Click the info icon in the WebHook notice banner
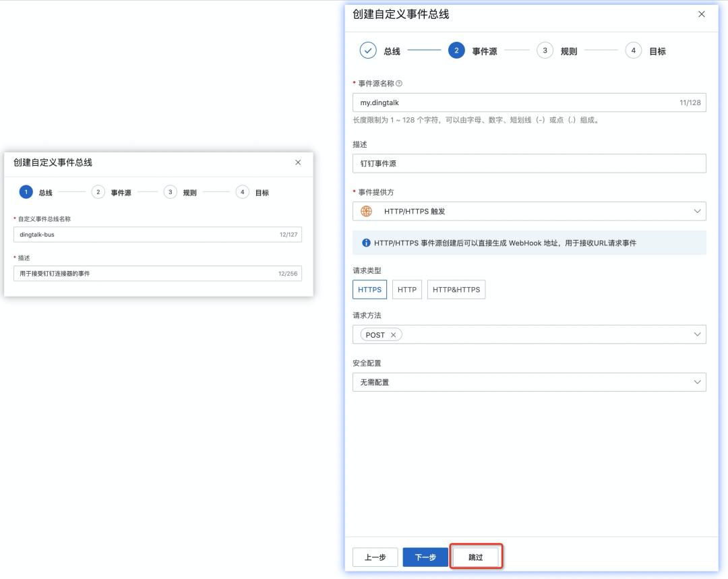Image resolution: width=728 pixels, height=579 pixels. [363, 243]
